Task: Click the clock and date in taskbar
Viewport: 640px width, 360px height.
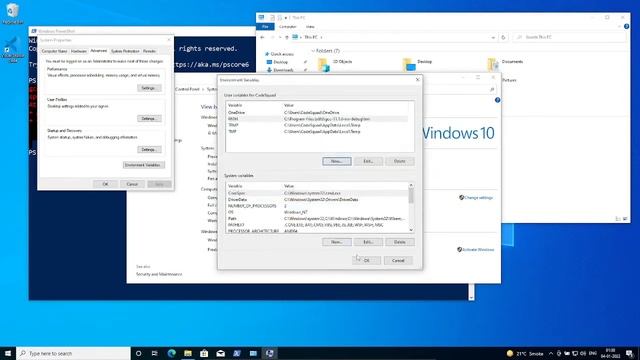Action: pyautogui.click(x=611, y=353)
